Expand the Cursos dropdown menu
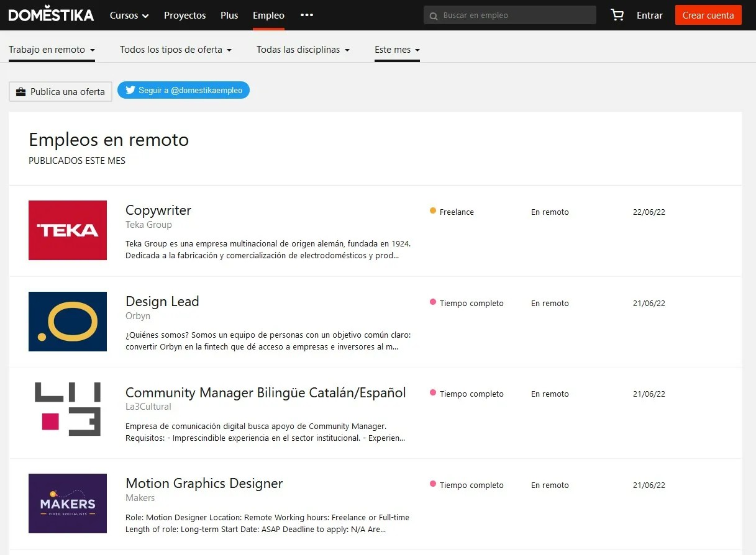Image resolution: width=756 pixels, height=555 pixels. pyautogui.click(x=129, y=16)
